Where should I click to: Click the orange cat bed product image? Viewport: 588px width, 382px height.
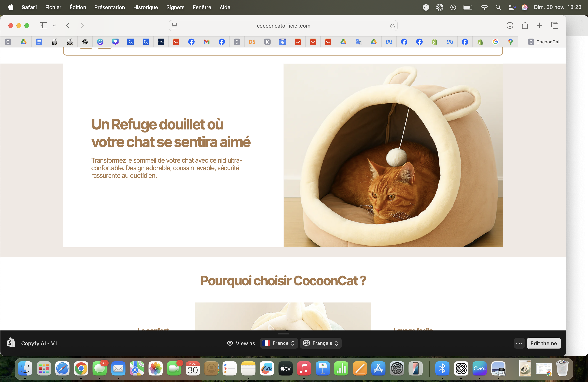click(x=393, y=155)
